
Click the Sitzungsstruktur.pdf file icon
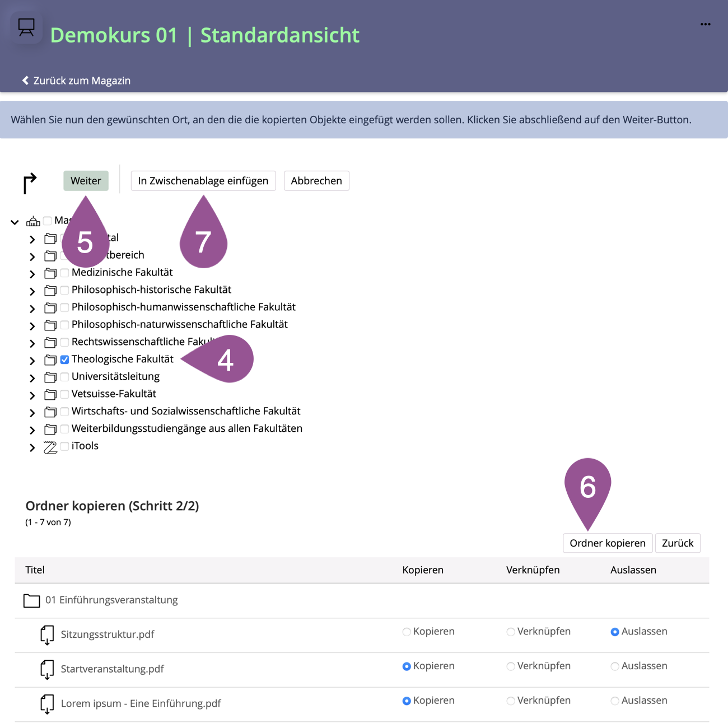click(x=47, y=635)
